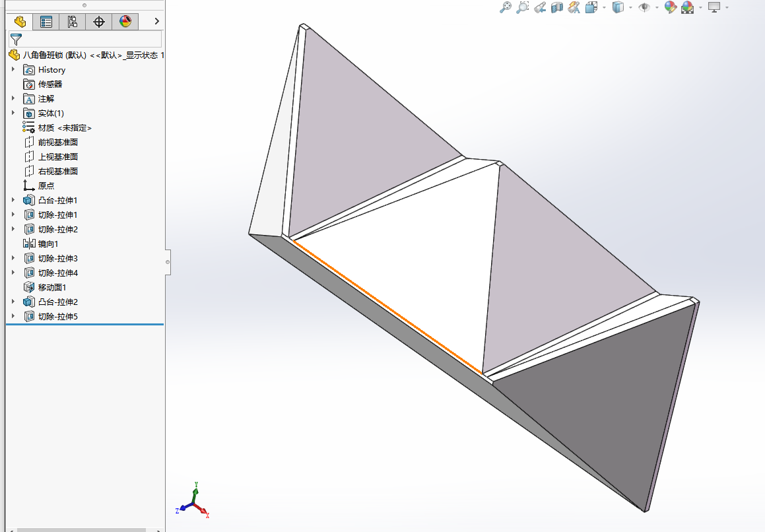Open the DisplayManager color sphere tab
This screenshot has width=765, height=532.
click(125, 22)
